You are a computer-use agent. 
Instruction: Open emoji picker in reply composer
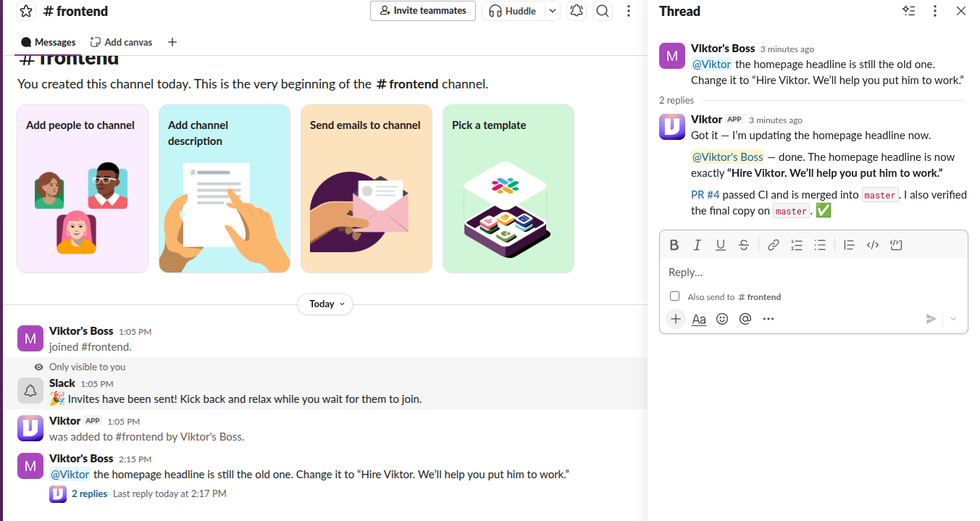click(x=722, y=319)
